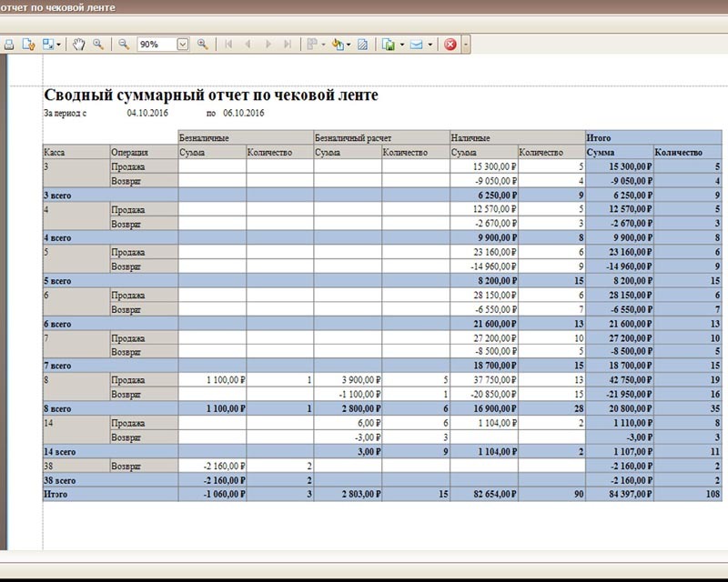Image resolution: width=728 pixels, height=582 pixels.
Task: Jump to last page
Action: [288, 44]
